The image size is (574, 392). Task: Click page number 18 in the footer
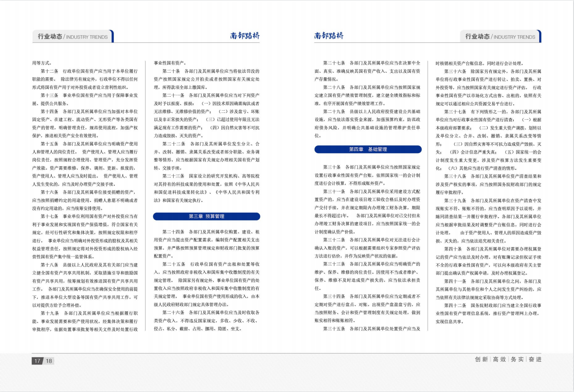click(49, 361)
